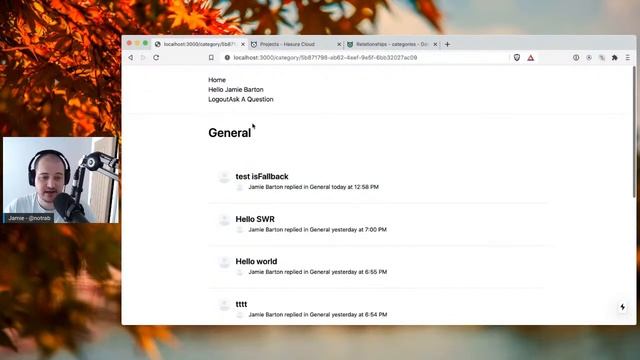Click 'replied in General yesterday at 6:54 PM'
Viewport: 640px width, 360px height.
click(x=336, y=315)
